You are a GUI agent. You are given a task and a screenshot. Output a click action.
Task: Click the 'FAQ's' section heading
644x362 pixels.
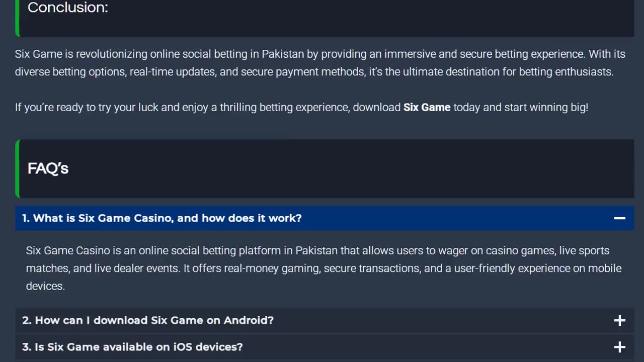pyautogui.click(x=48, y=168)
